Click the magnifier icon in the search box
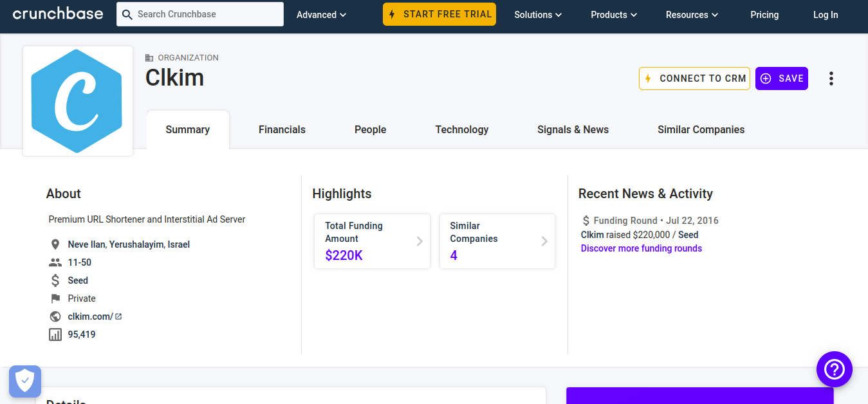868x404 pixels. (x=127, y=14)
